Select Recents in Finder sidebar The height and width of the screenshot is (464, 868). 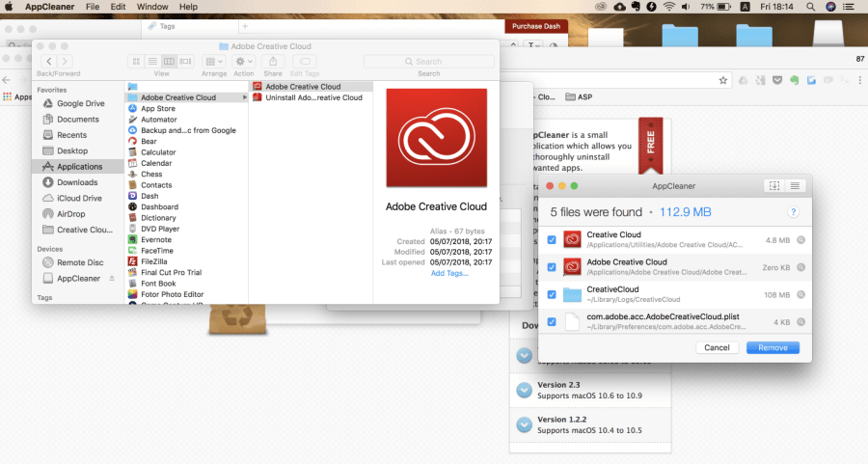click(x=72, y=135)
